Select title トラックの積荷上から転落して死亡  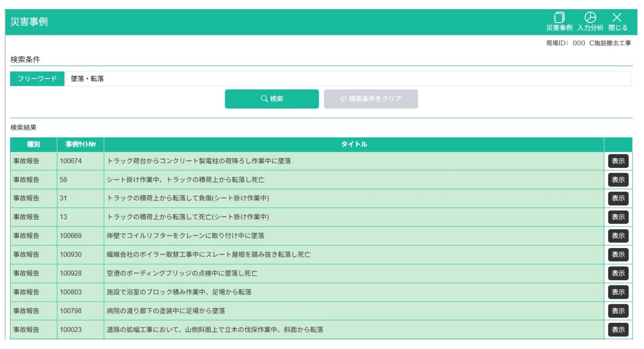188,217
